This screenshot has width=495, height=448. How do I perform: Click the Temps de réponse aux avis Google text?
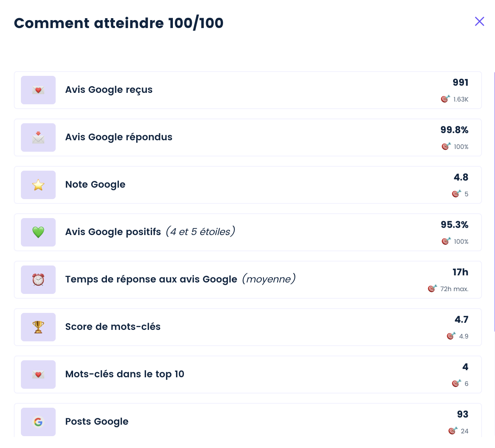pos(151,279)
